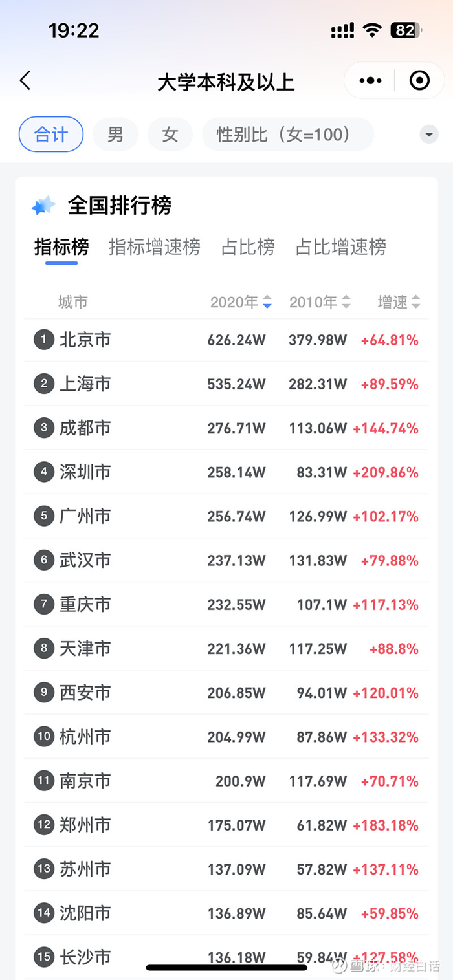Image resolution: width=453 pixels, height=980 pixels.
Task: Open the 深圳市 row
Action: [226, 472]
